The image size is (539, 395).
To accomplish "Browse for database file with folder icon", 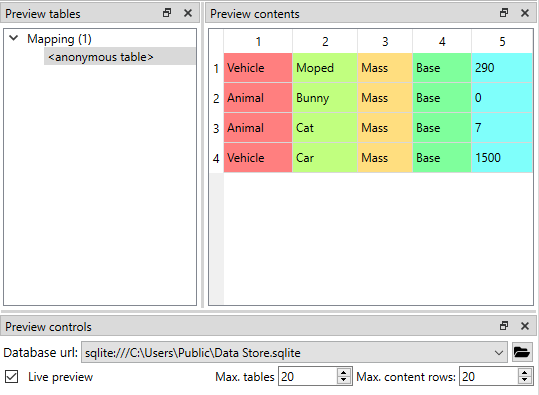I will (x=522, y=352).
